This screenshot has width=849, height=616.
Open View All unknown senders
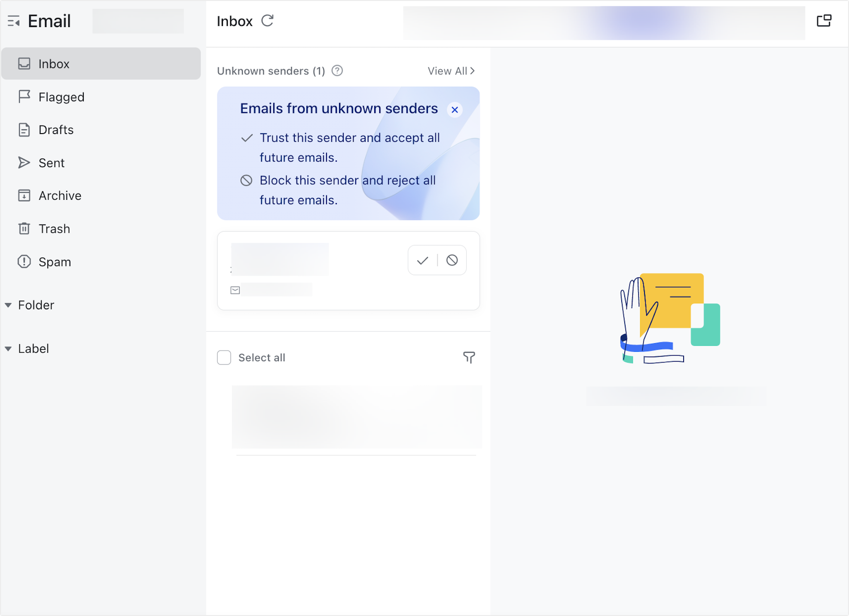(x=450, y=70)
